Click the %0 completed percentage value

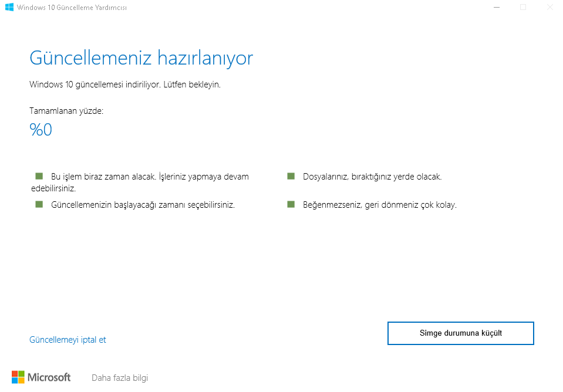pos(41,130)
